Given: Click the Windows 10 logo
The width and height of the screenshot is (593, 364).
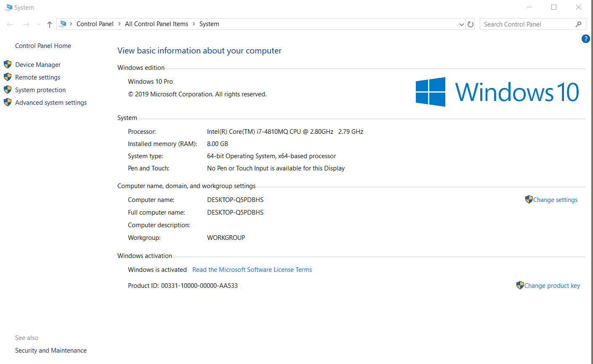Looking at the screenshot, I should coord(497,92).
